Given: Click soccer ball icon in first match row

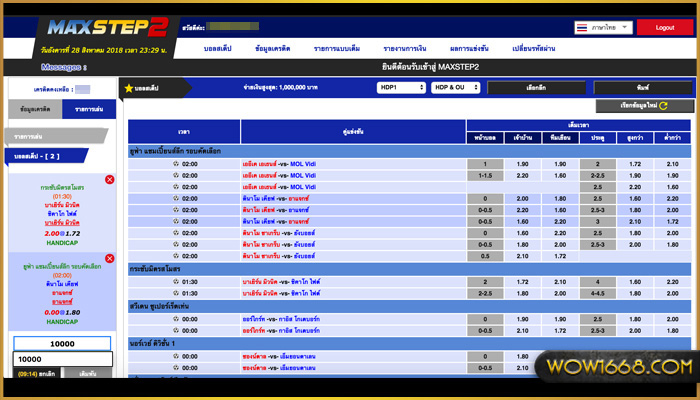Looking at the screenshot, I should pyautogui.click(x=174, y=163).
